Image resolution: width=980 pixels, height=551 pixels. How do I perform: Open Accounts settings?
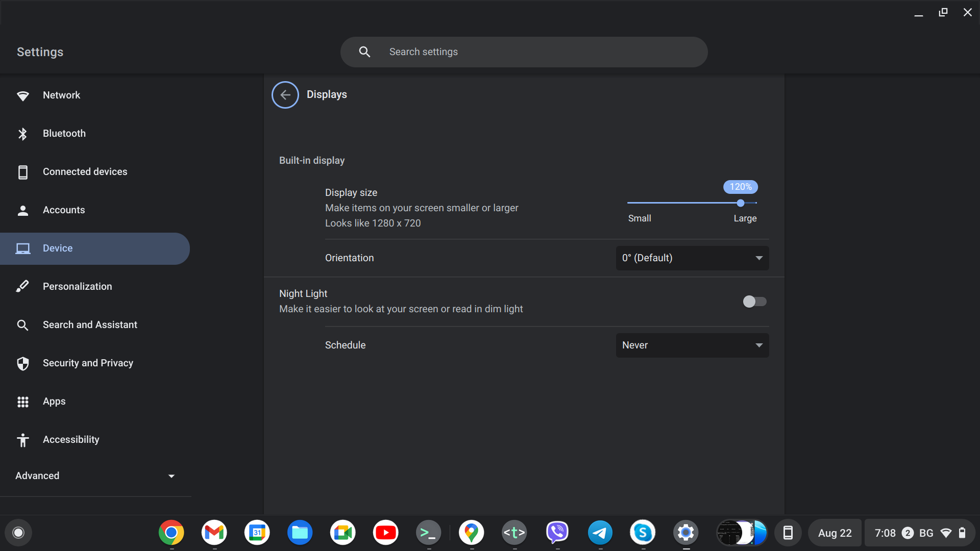(63, 210)
